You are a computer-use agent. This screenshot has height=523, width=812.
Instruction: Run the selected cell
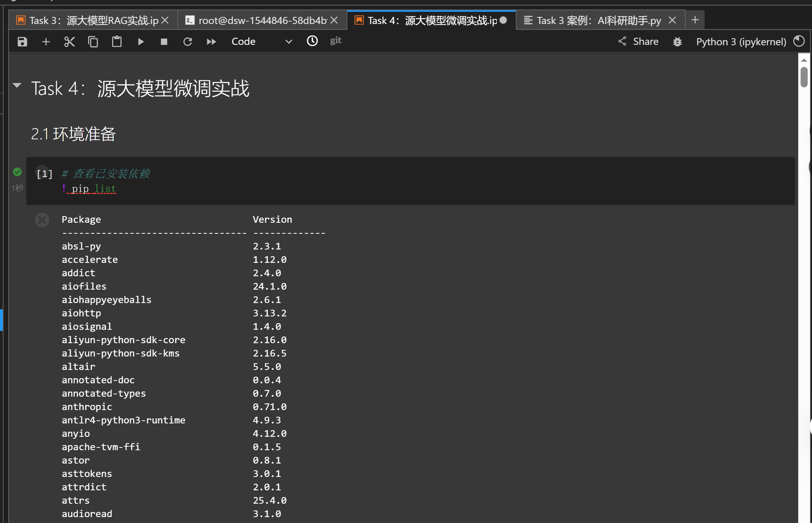[140, 42]
